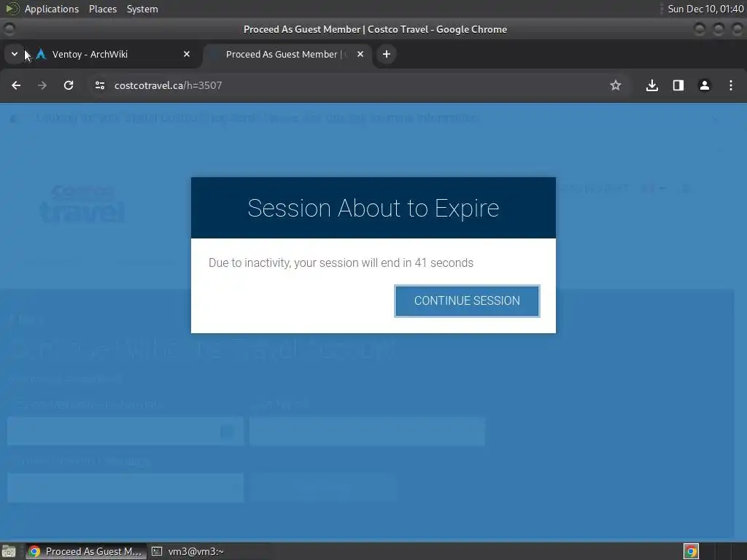Open Chrome downloads icon

pyautogui.click(x=651, y=85)
